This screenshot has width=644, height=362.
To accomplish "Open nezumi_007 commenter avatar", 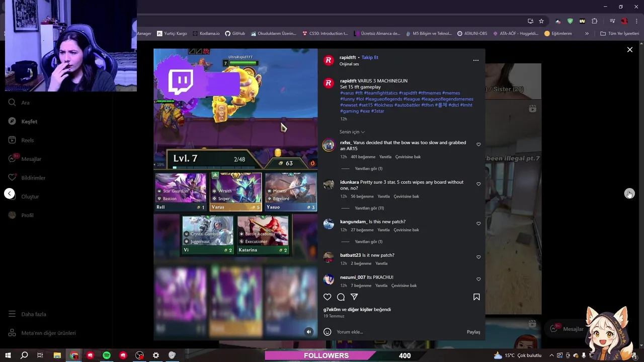I will pyautogui.click(x=329, y=280).
